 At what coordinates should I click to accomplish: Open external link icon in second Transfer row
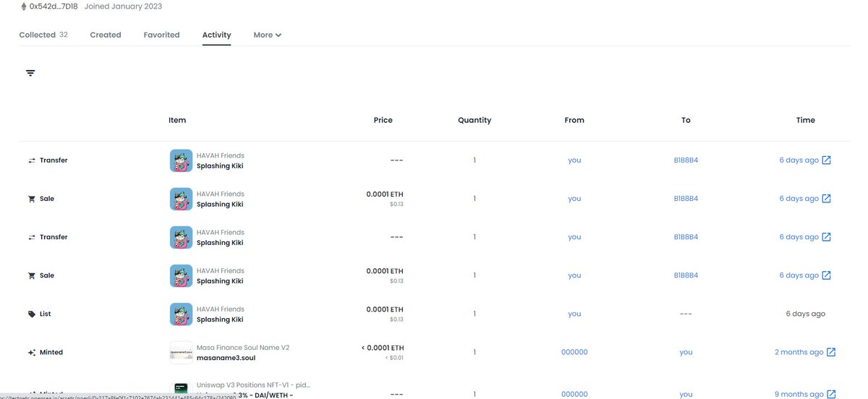point(827,236)
